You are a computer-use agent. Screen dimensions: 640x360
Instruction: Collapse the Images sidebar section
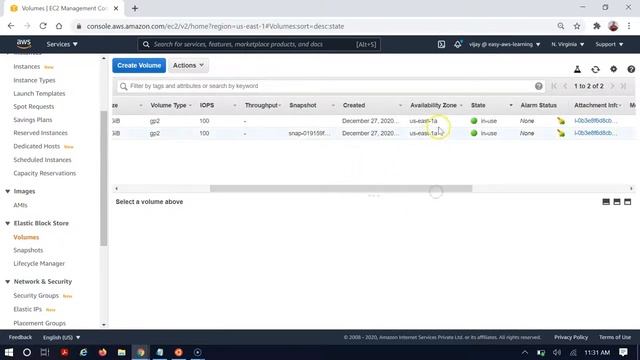point(7,191)
